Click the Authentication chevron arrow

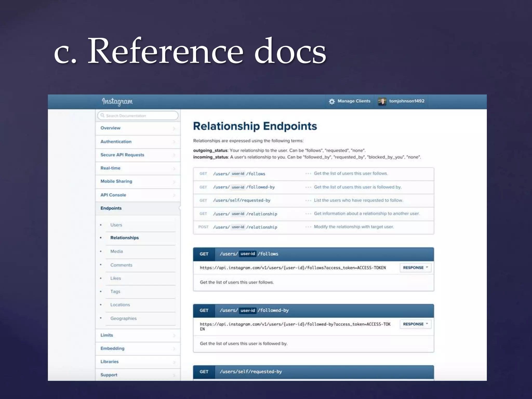tap(174, 142)
